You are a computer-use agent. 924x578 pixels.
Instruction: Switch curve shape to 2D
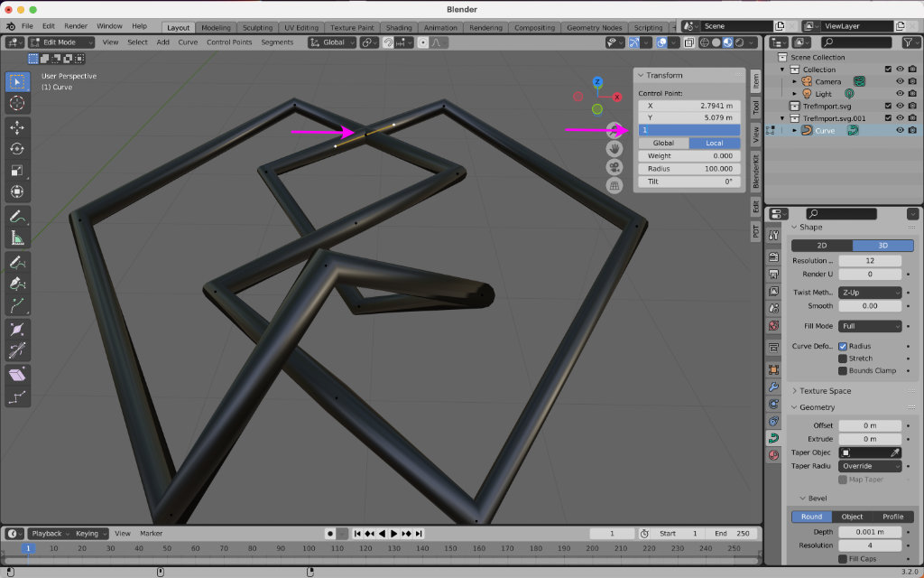coord(822,246)
